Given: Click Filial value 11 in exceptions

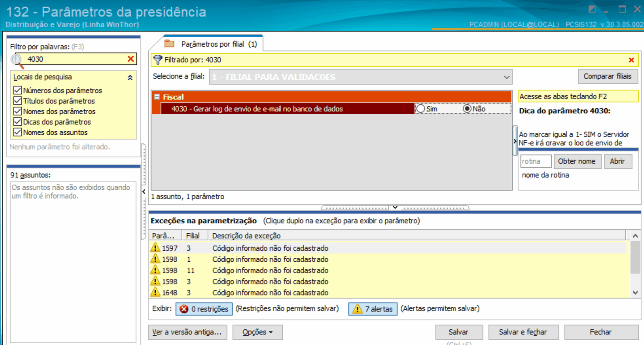Looking at the screenshot, I should click(x=190, y=270).
